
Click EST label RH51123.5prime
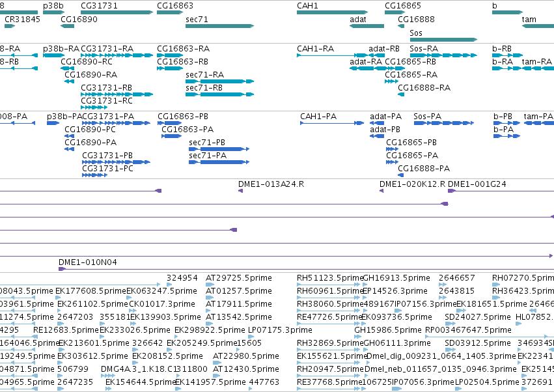tap(330, 278)
